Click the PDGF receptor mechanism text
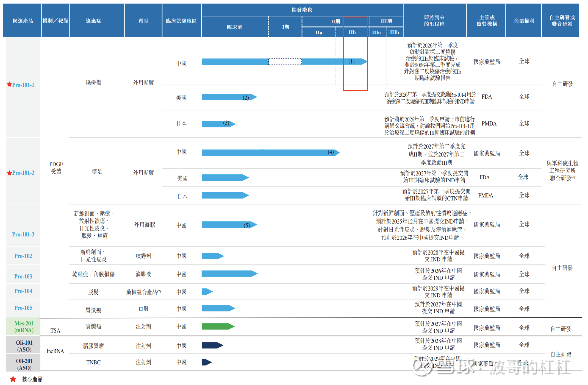 pyautogui.click(x=56, y=168)
